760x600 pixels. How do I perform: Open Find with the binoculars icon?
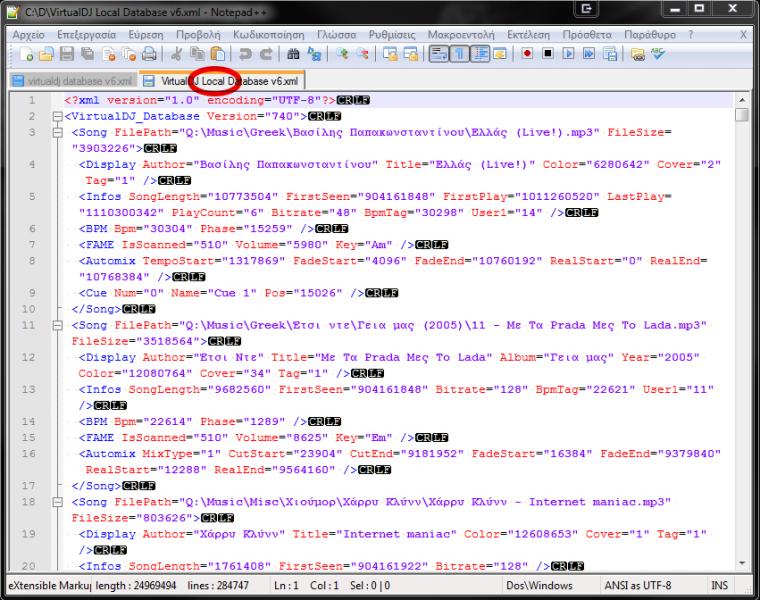tap(293, 54)
